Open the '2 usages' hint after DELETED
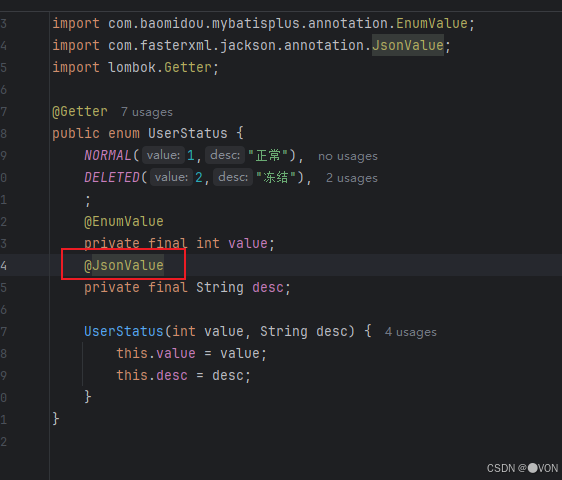 point(352,178)
